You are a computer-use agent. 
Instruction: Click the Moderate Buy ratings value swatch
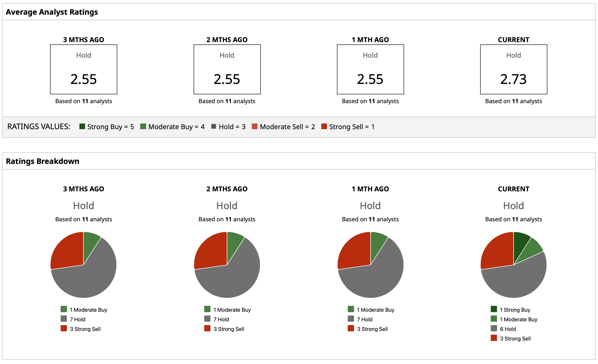[143, 126]
